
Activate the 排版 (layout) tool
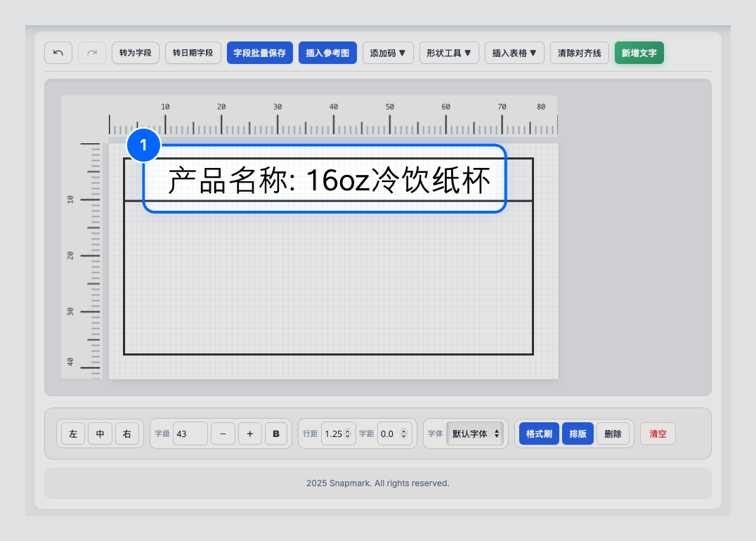pyautogui.click(x=578, y=434)
